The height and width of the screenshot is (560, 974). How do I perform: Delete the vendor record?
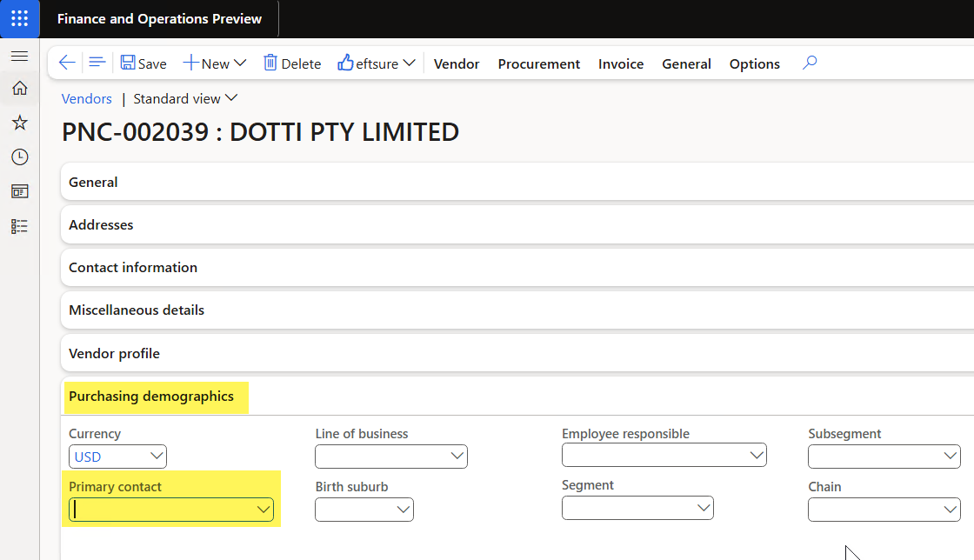292,63
